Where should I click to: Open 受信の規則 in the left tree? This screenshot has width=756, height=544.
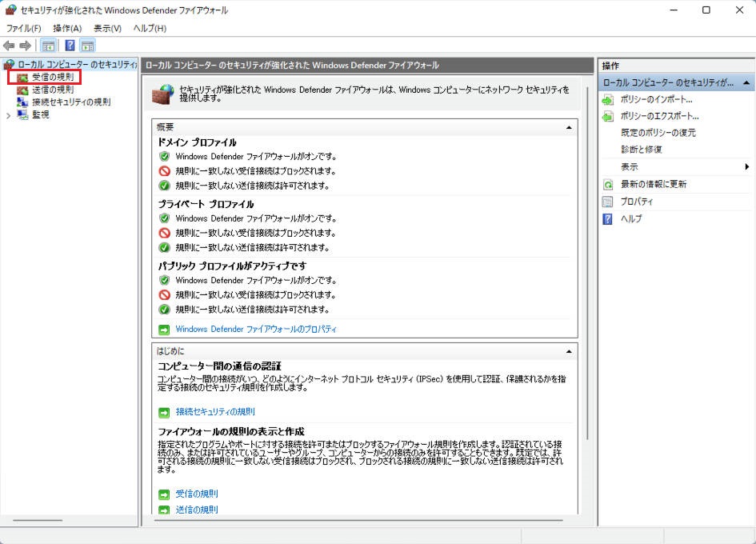click(x=53, y=77)
